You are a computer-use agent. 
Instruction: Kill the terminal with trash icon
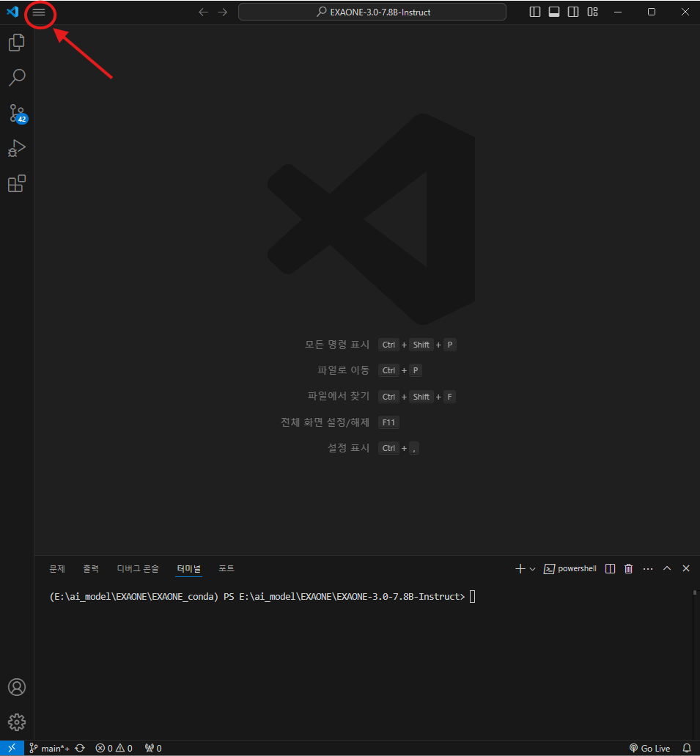click(x=629, y=569)
